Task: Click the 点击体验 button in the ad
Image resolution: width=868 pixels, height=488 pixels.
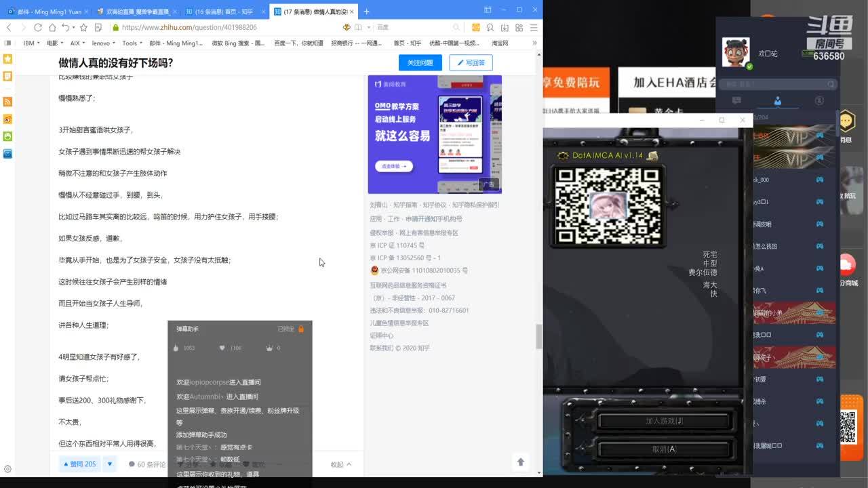Action: (394, 166)
